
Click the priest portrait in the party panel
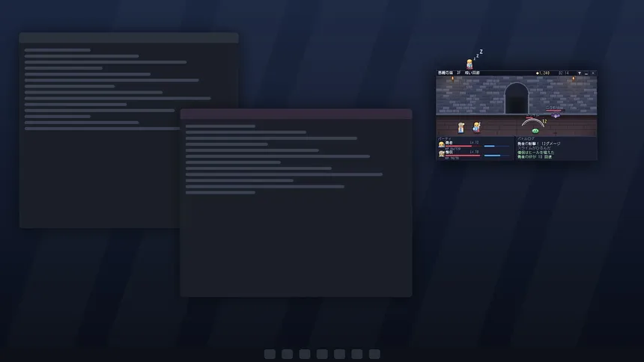[x=442, y=154]
